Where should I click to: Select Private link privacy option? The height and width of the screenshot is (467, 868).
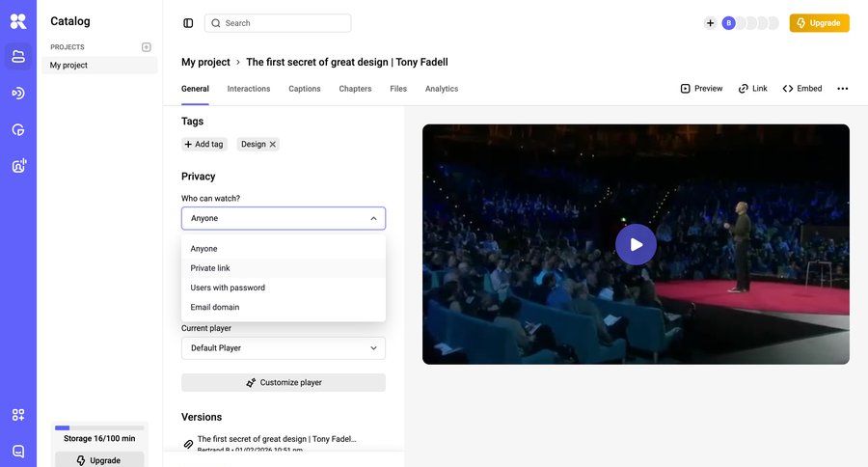(210, 268)
